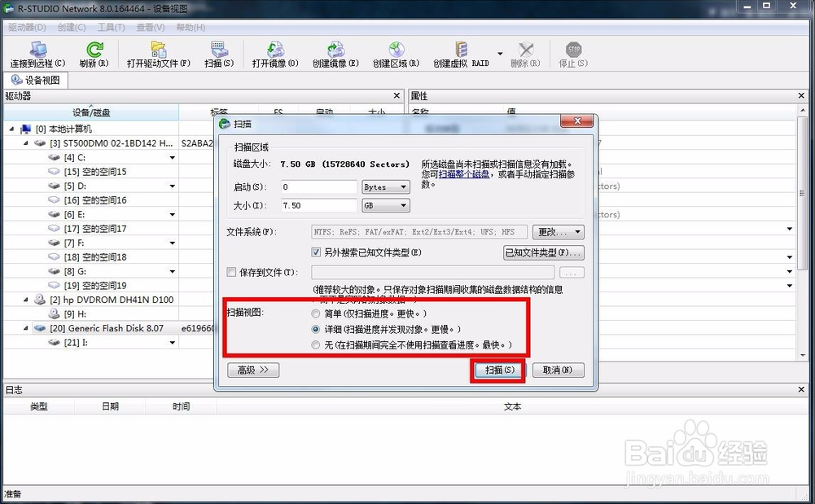Screen dimensions: 815x504
Task: Select the local computer (本地计算机) icon in tree
Action: [x=25, y=129]
